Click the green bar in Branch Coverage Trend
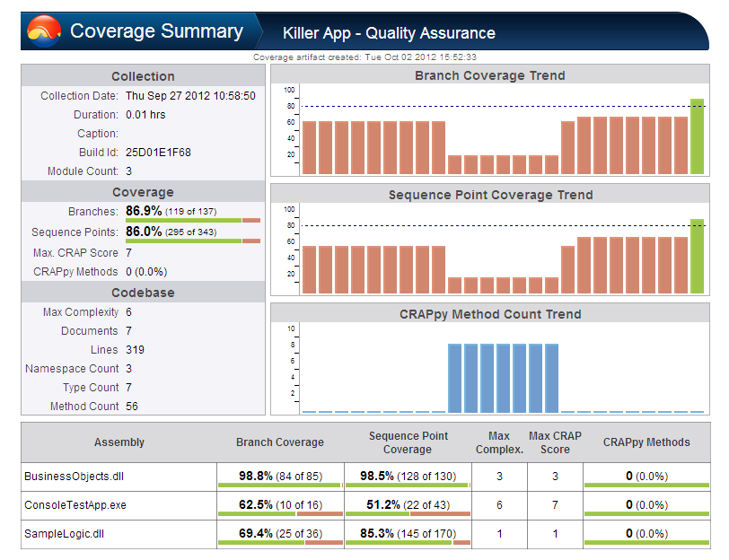The width and height of the screenshot is (729, 560). tap(697, 136)
